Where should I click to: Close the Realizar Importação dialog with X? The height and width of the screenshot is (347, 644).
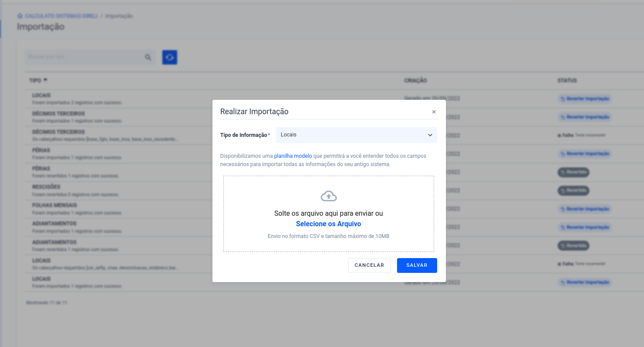(434, 112)
